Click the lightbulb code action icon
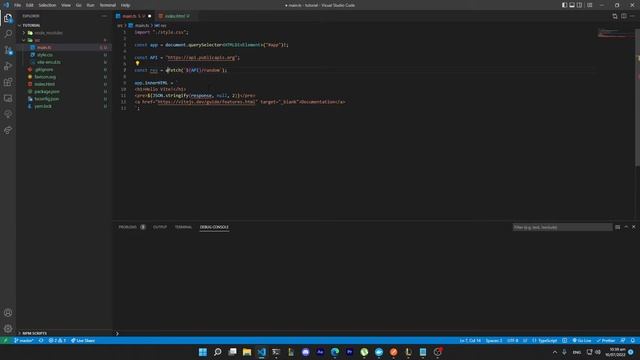The height and width of the screenshot is (360, 640). (137, 64)
